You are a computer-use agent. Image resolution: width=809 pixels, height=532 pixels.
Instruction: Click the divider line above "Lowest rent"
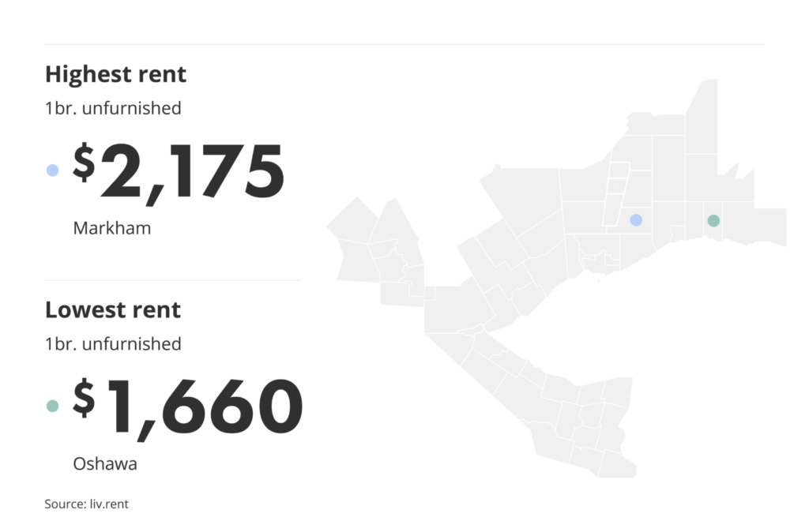pos(172,279)
